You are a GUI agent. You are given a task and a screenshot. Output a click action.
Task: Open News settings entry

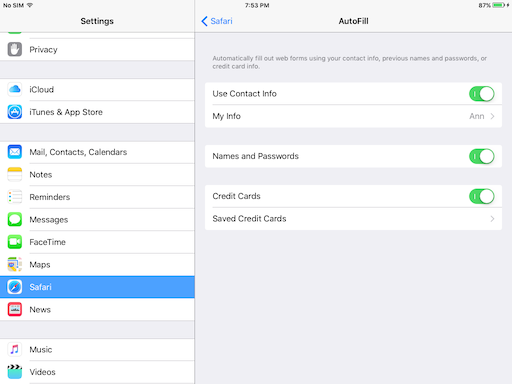[x=97, y=309]
